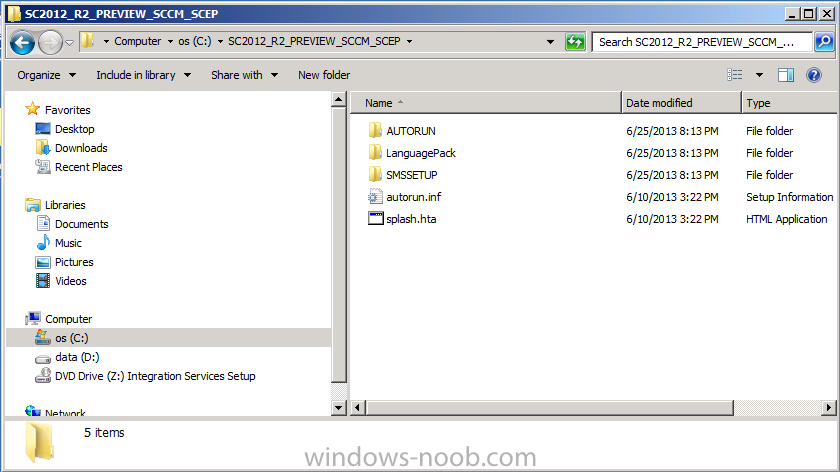Select Network in the navigation pane
Viewport: 840px width, 472px height.
pos(65,413)
